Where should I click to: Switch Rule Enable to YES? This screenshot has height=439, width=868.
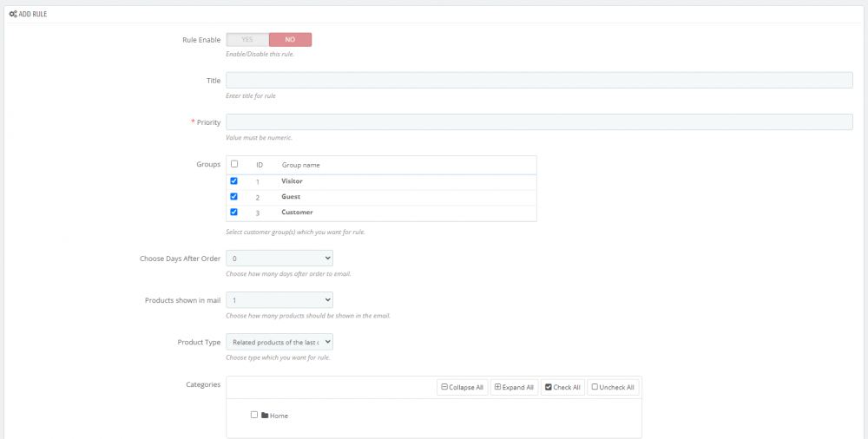(247, 39)
